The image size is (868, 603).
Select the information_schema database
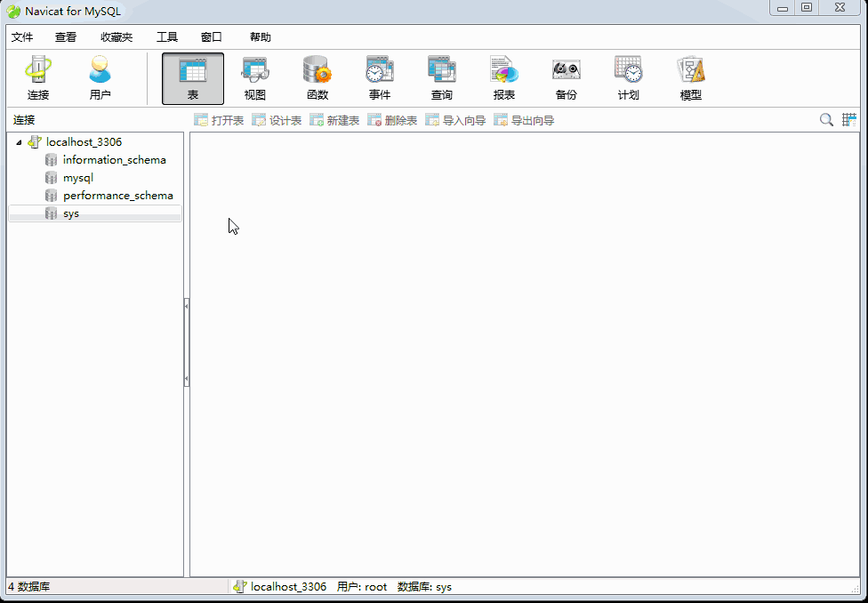tap(115, 160)
